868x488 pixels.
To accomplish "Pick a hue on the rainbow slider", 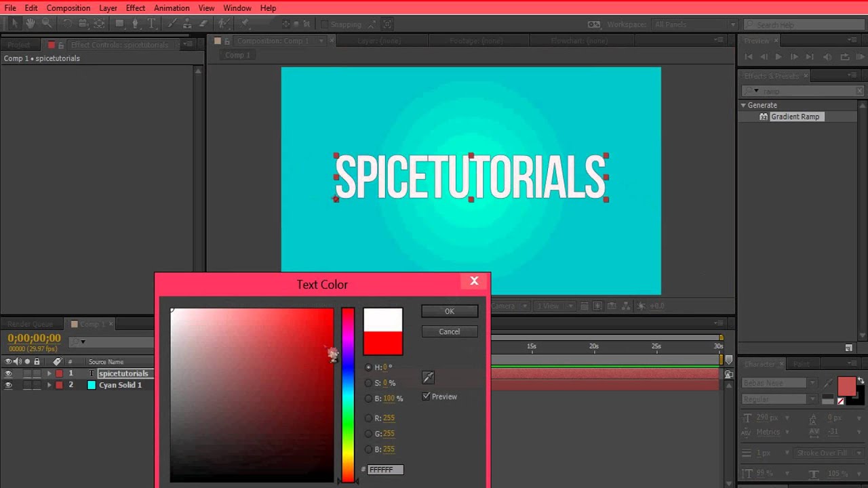I will (x=348, y=395).
